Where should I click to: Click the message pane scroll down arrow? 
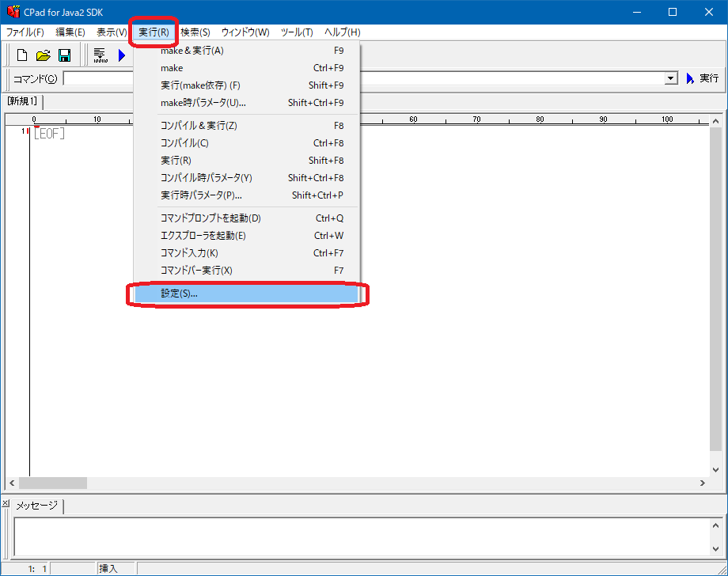pos(715,548)
